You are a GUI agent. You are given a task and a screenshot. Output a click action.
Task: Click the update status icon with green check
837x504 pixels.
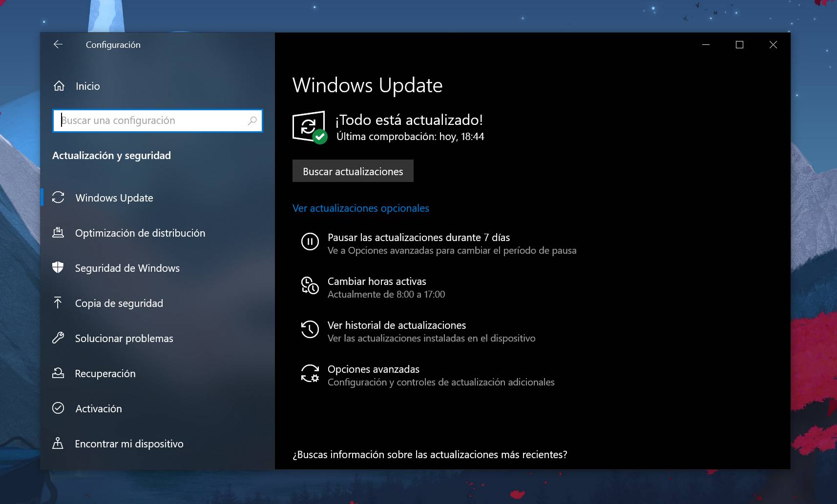(310, 127)
